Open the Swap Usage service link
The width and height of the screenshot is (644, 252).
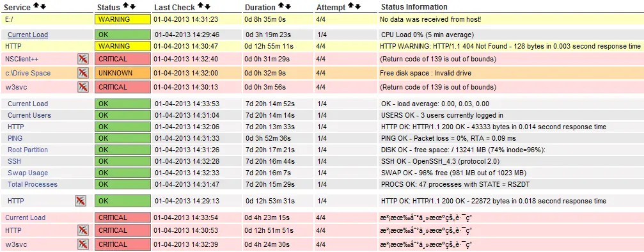click(28, 173)
